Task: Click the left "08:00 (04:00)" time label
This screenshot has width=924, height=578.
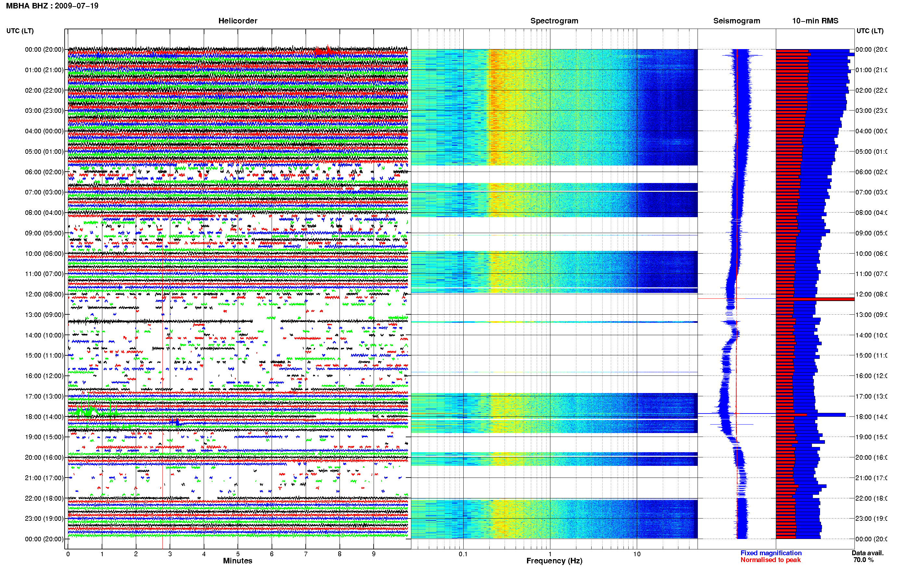Action: pos(44,213)
